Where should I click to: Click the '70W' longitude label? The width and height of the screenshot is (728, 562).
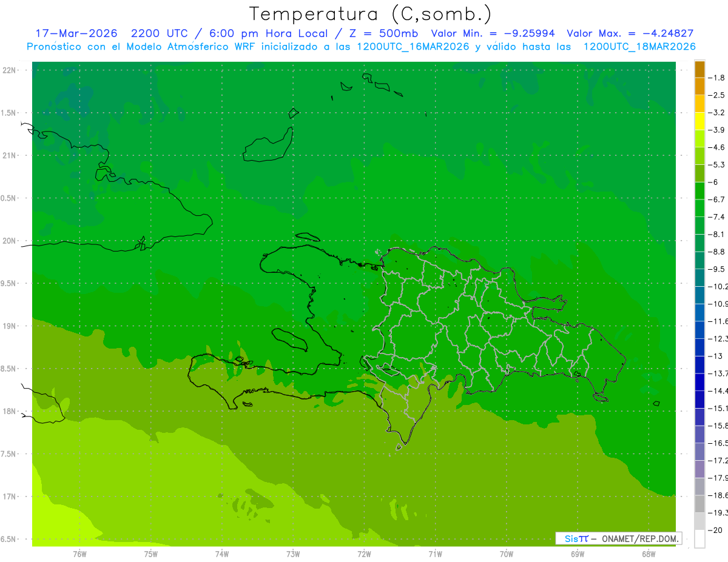click(507, 554)
